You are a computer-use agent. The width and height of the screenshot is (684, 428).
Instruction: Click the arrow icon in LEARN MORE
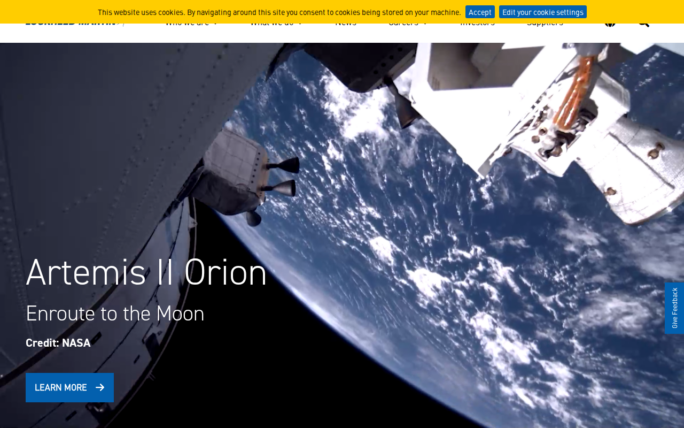pos(100,388)
